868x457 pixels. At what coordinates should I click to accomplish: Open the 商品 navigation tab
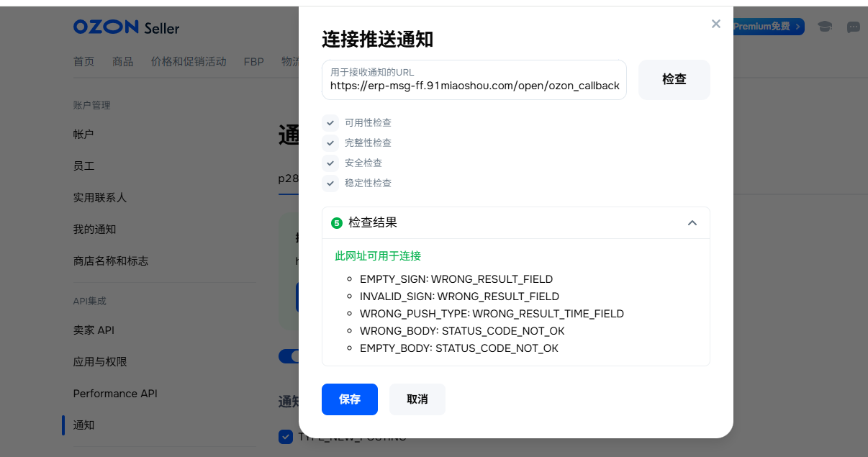(123, 62)
